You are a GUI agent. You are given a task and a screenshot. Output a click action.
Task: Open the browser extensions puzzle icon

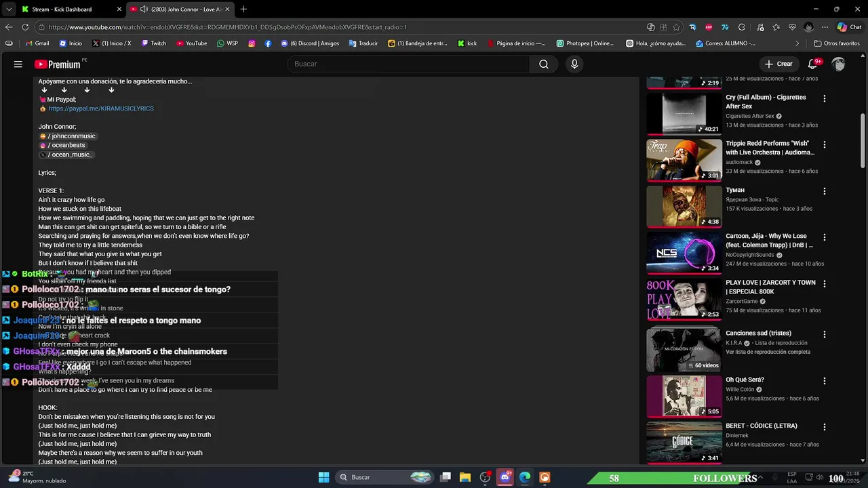pos(741,27)
